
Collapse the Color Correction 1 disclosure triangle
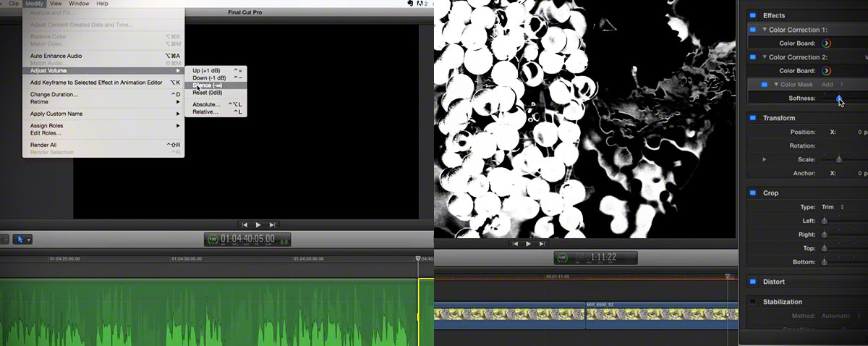tap(765, 30)
